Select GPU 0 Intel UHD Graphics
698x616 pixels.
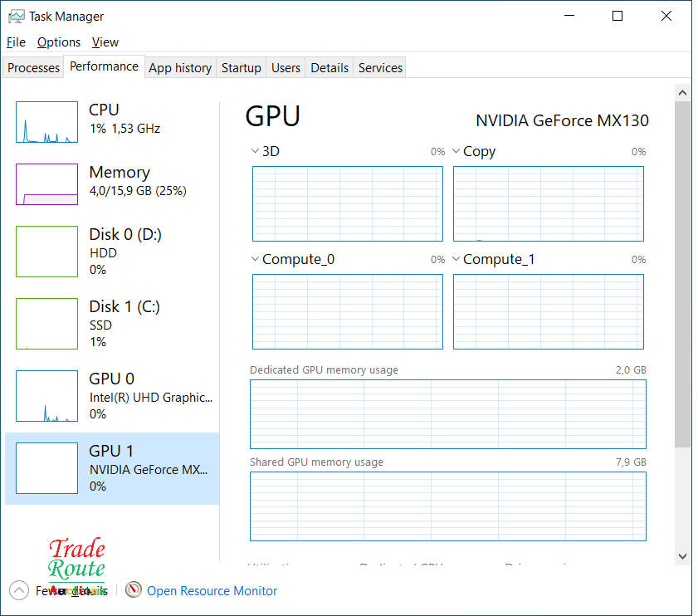(x=124, y=396)
